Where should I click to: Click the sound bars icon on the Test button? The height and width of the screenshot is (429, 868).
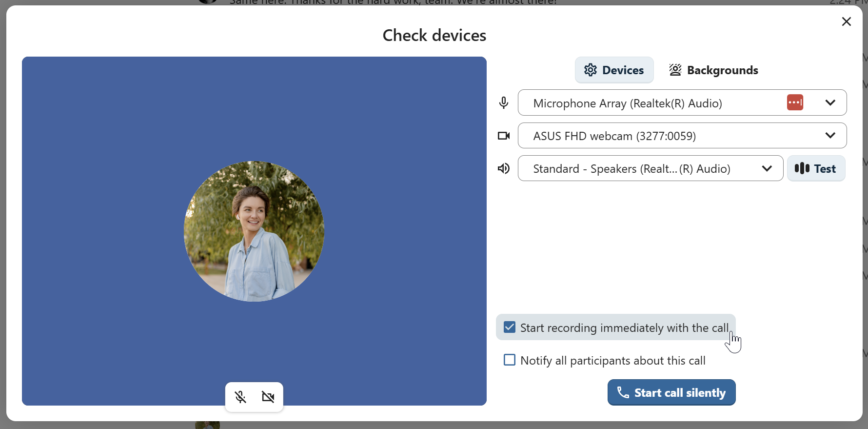point(802,168)
